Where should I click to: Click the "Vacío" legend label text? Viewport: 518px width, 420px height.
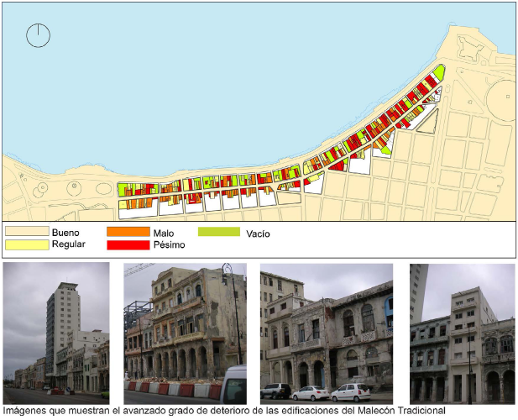coord(257,233)
